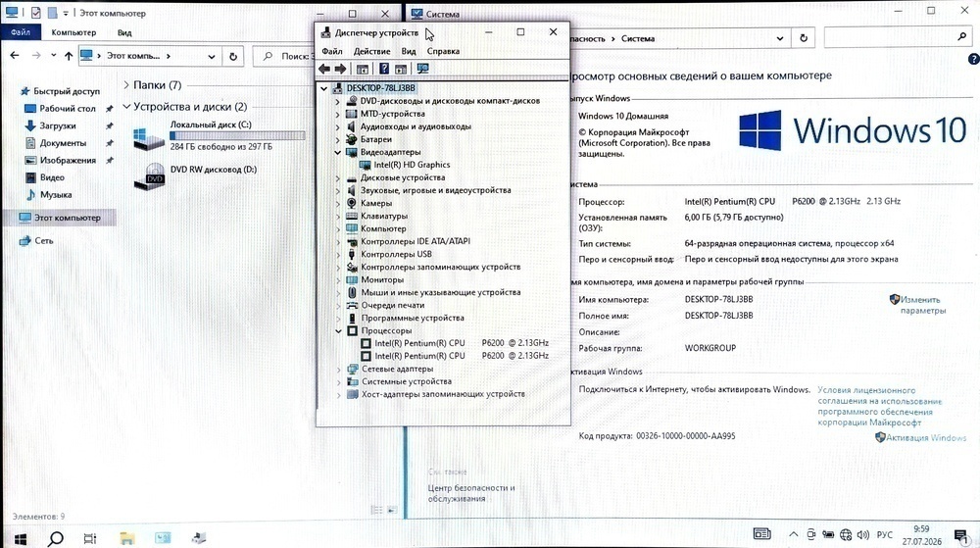The width and height of the screenshot is (980, 548).
Task: Click Изменить параметры link in System window
Action: pyautogui.click(x=922, y=305)
